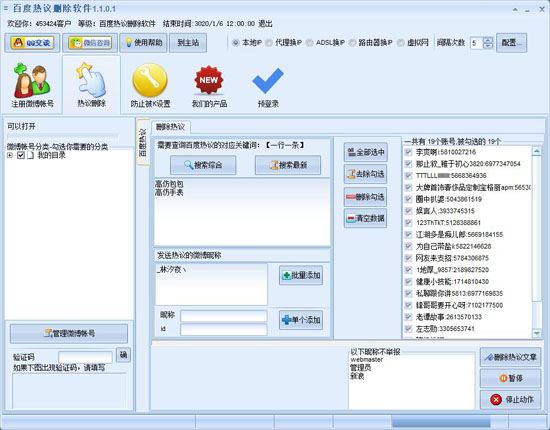Open the 注册微博帐号 people icon
Screen dimensions: 550x430
pyautogui.click(x=32, y=81)
